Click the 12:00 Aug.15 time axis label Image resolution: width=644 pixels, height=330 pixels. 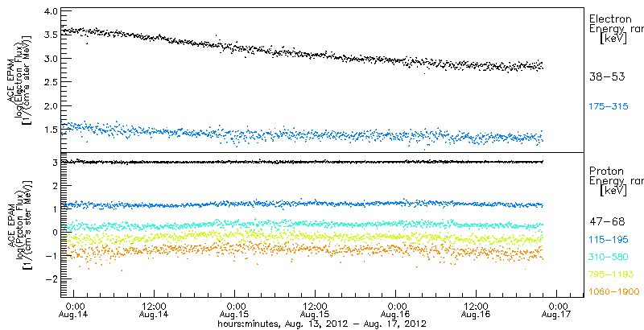tap(316, 310)
